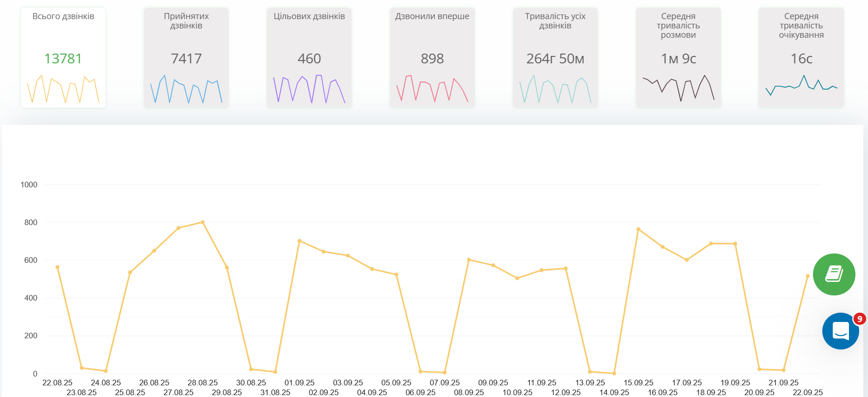Click the chart data point for 19.09.25
The width and height of the screenshot is (868, 397).
point(735,244)
